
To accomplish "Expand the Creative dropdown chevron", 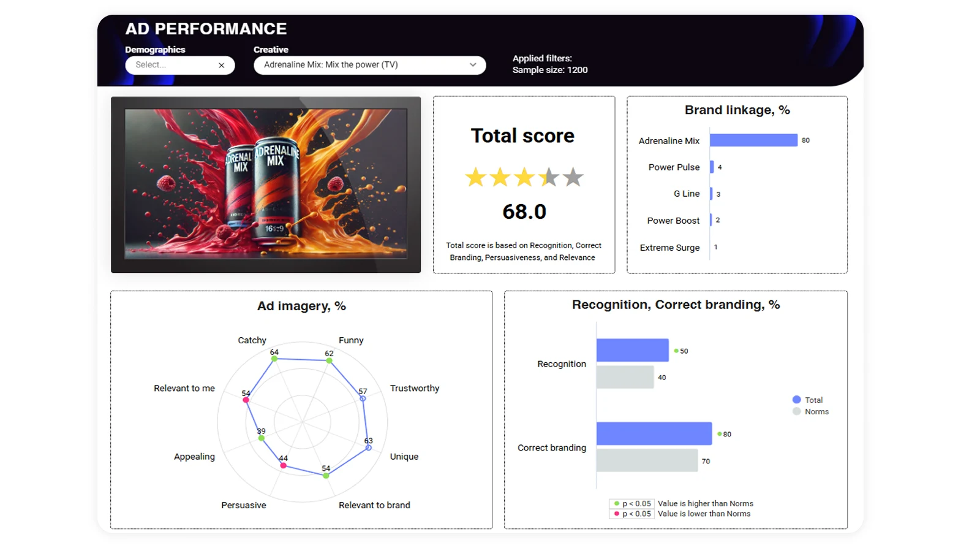I will 473,65.
